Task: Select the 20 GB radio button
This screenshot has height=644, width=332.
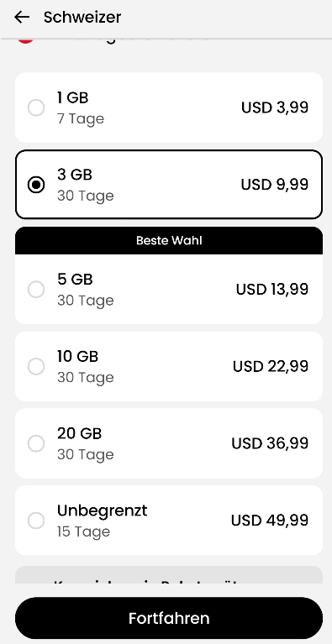Action: coord(36,443)
